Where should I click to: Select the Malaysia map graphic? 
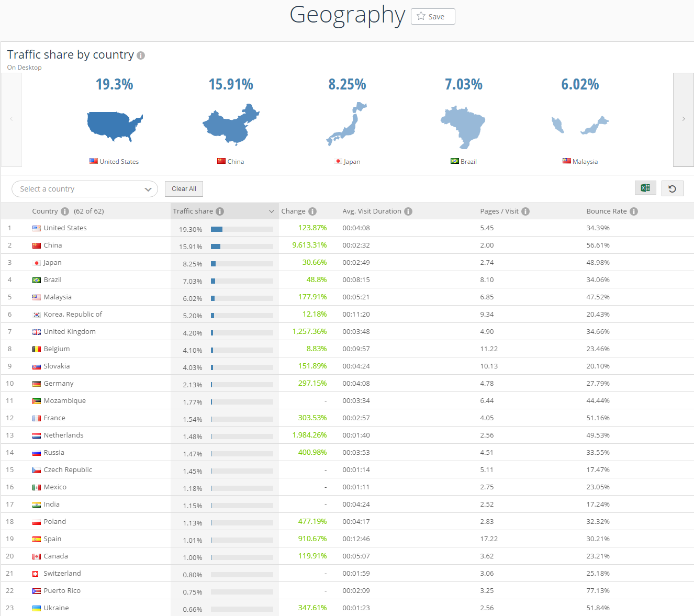click(x=580, y=126)
